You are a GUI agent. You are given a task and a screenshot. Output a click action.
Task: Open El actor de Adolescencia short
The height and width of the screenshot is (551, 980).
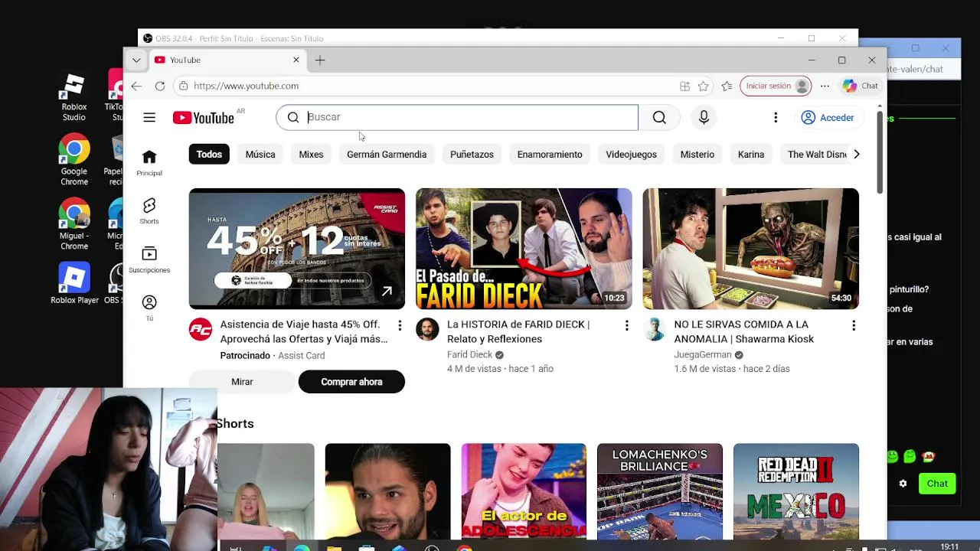coord(524,491)
